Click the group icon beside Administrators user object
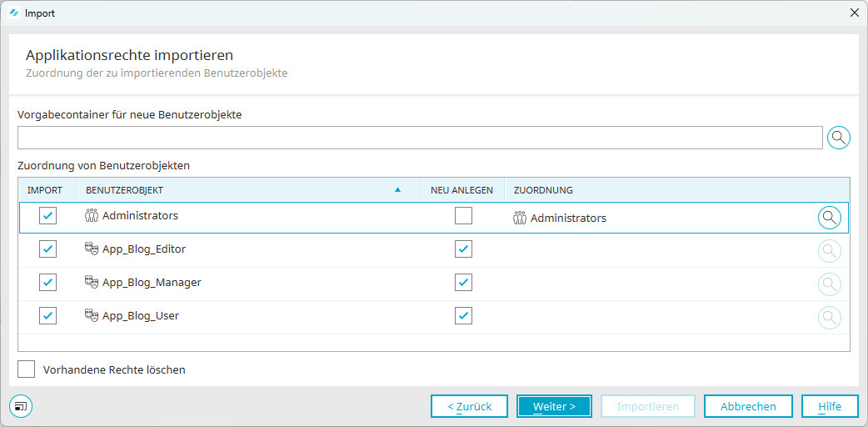This screenshot has width=868, height=427. point(92,216)
